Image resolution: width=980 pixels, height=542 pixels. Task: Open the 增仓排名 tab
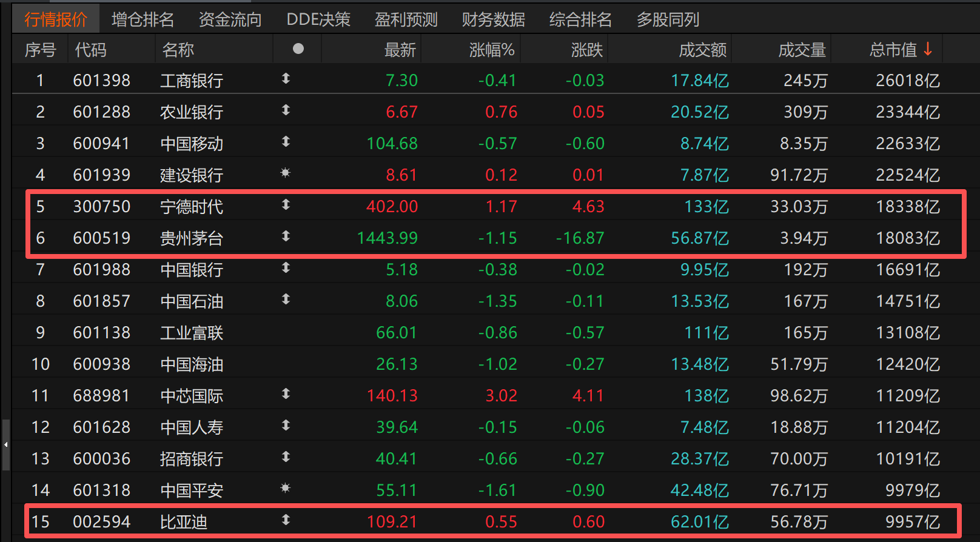pos(143,19)
